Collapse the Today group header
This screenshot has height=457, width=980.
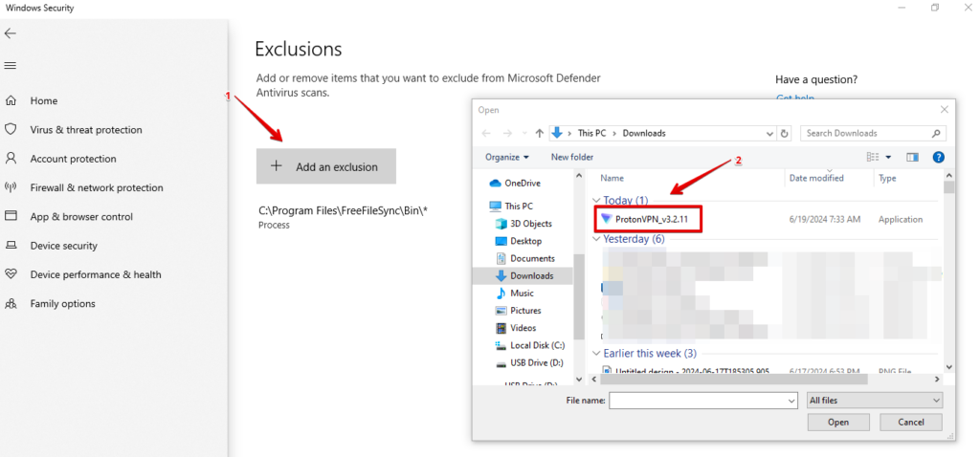(597, 201)
